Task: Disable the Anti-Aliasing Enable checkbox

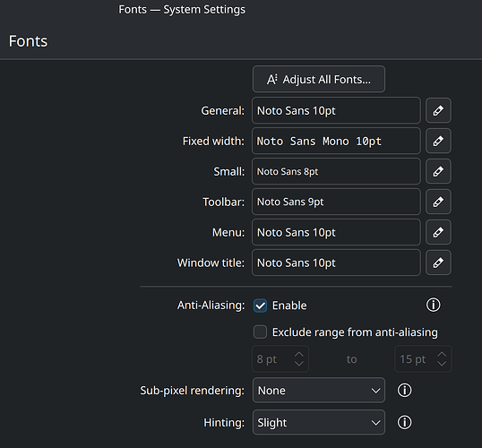Action: tap(260, 306)
